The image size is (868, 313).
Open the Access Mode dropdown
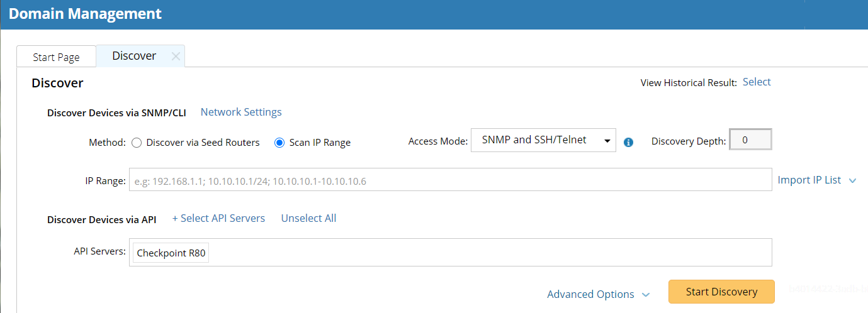click(543, 141)
